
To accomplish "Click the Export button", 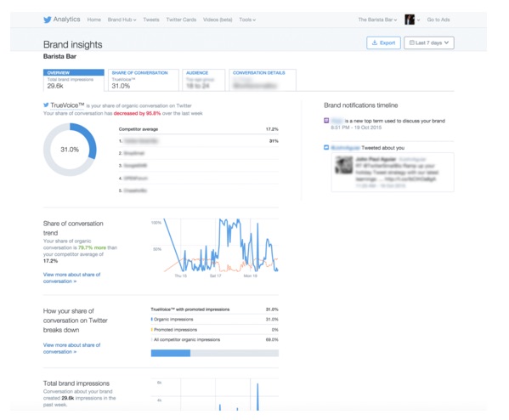I will 383,43.
